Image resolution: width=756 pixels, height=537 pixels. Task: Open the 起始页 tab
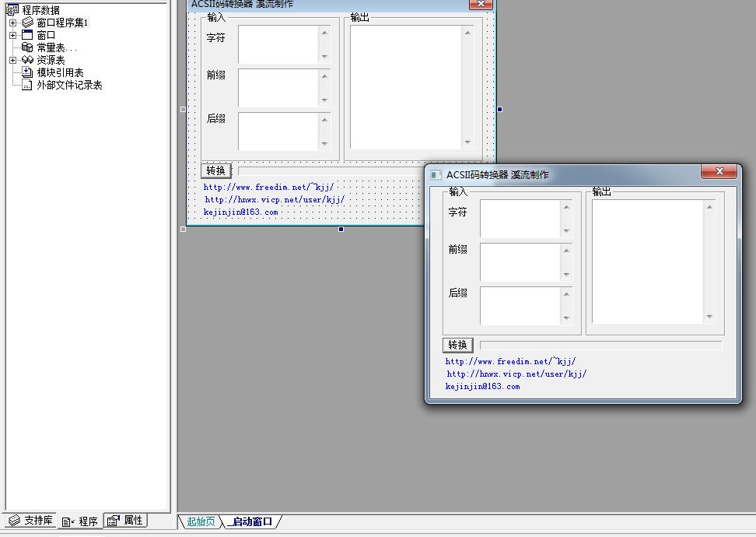point(201,521)
